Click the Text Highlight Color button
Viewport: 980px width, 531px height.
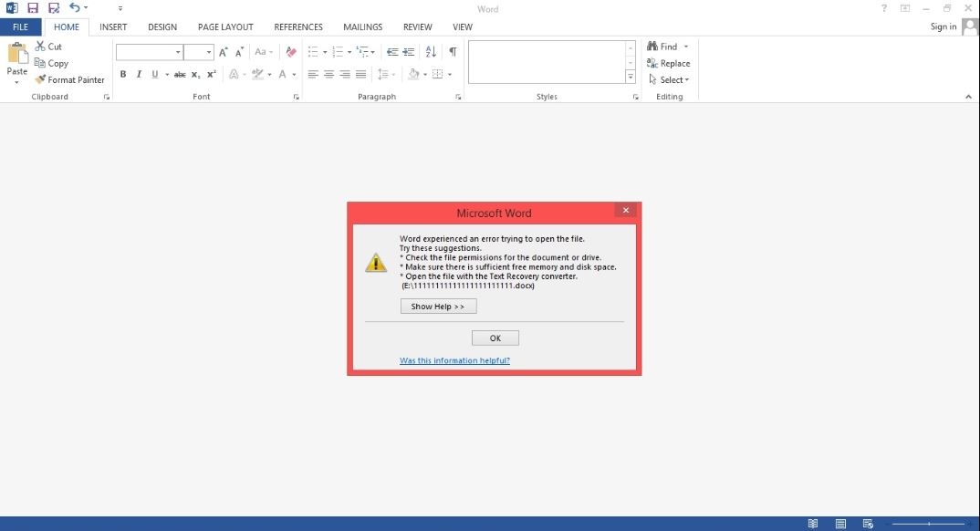click(x=257, y=74)
